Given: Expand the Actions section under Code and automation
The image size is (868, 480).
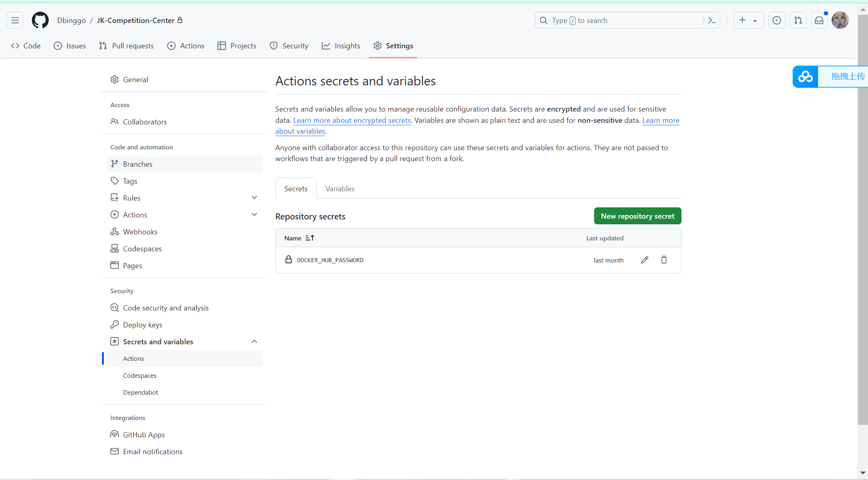Looking at the screenshot, I should click(254, 214).
